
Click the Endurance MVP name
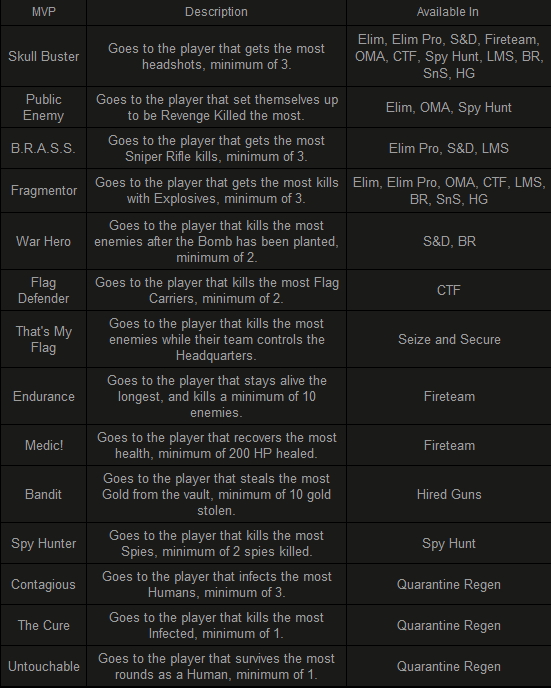tap(43, 396)
